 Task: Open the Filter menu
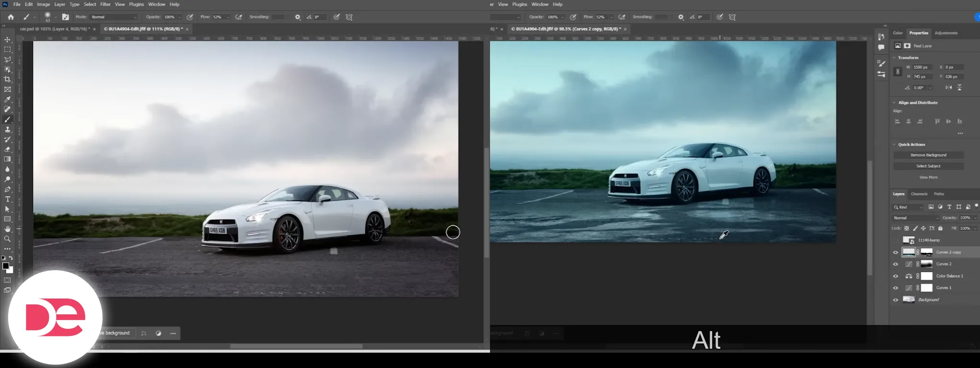click(x=105, y=4)
